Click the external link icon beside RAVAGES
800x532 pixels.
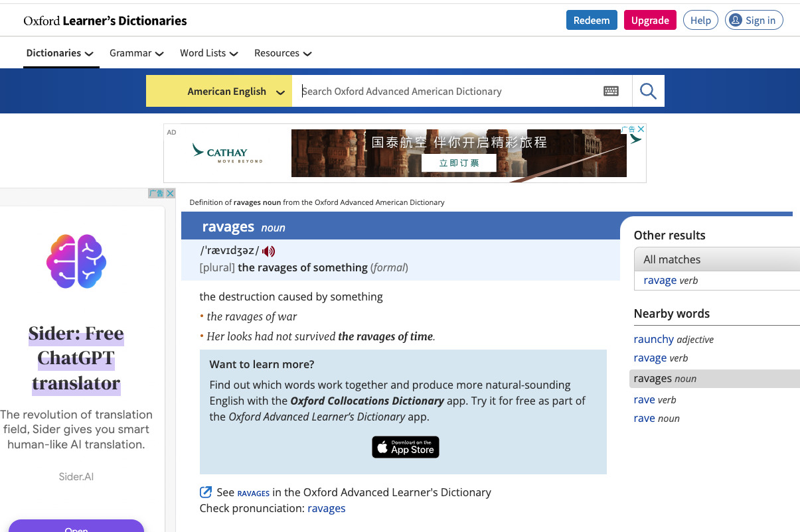coord(206,492)
